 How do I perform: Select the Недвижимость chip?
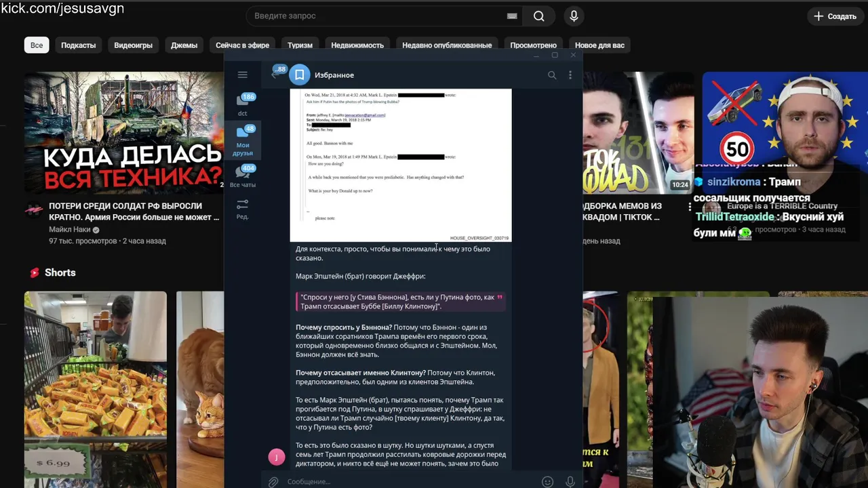[x=357, y=45]
